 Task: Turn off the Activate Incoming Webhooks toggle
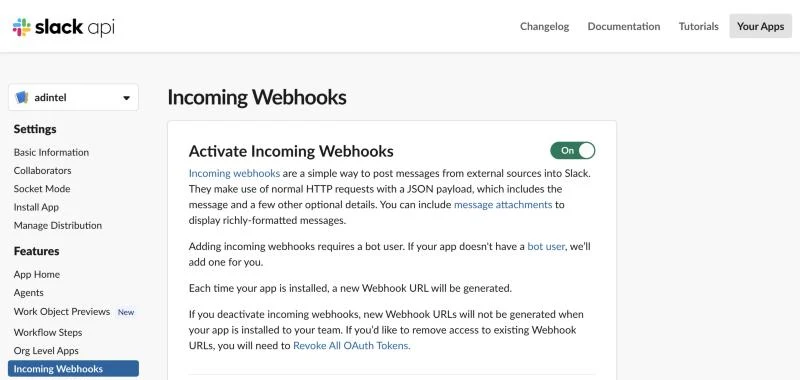click(x=572, y=150)
